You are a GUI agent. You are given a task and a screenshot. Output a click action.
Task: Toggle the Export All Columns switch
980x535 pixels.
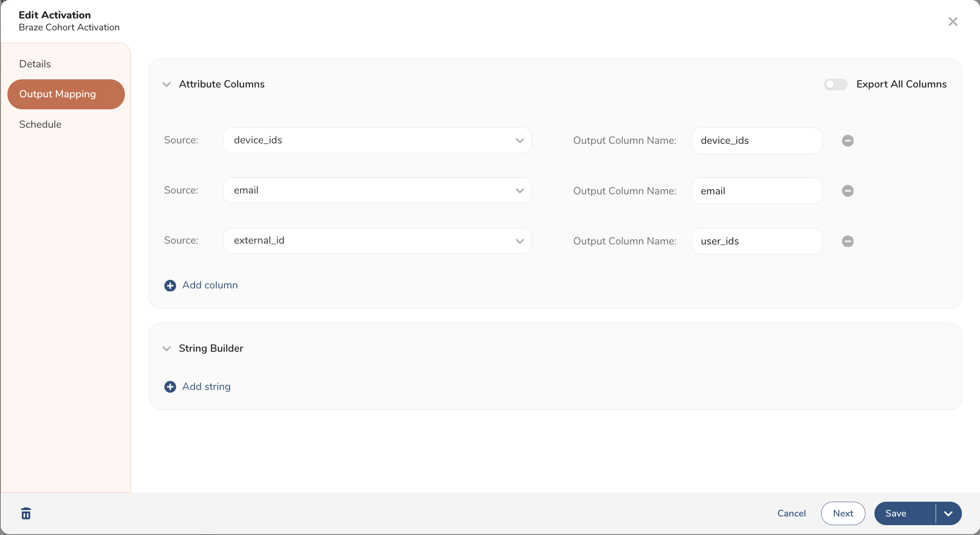pyautogui.click(x=836, y=84)
